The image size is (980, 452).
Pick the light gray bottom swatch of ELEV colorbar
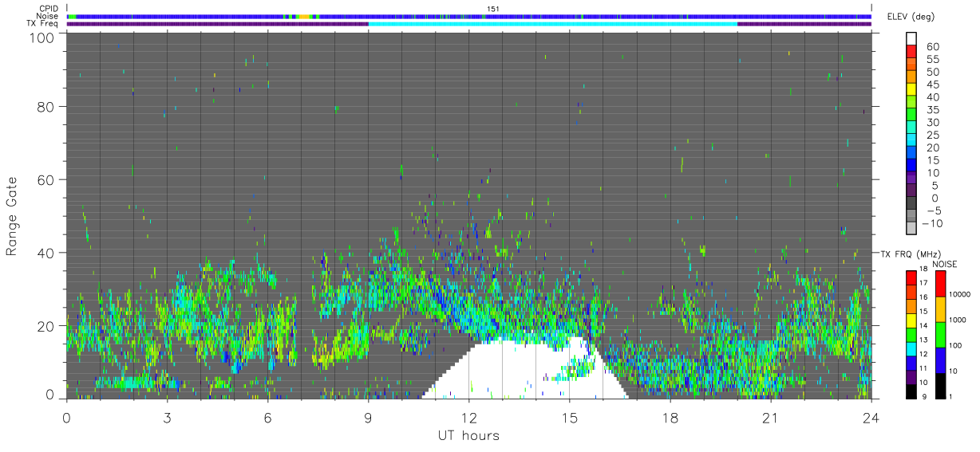911,227
